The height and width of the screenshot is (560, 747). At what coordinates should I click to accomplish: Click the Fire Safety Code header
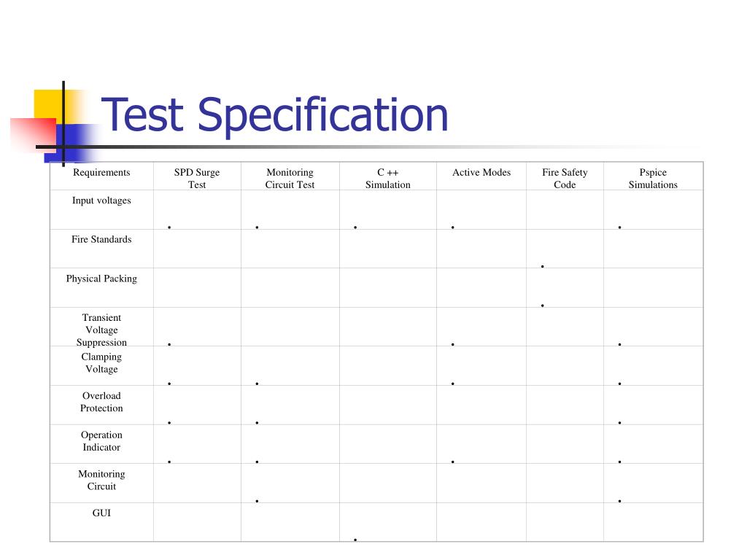click(x=565, y=179)
